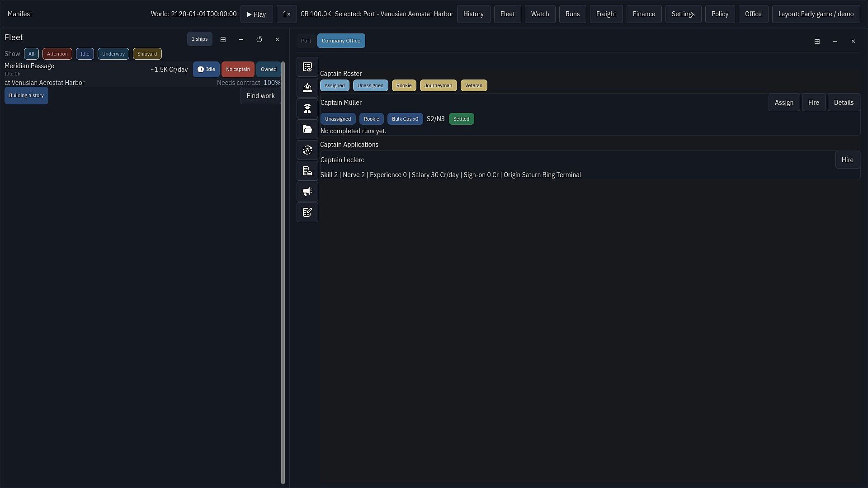Image resolution: width=868 pixels, height=488 pixels.
Task: Click Find work for Meridian Passage
Action: (x=260, y=96)
